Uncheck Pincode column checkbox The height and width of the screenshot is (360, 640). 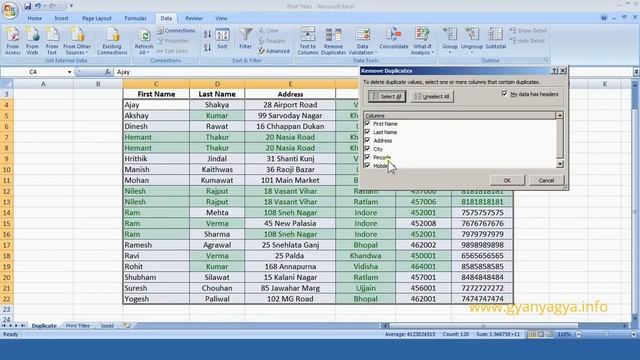pos(367,157)
